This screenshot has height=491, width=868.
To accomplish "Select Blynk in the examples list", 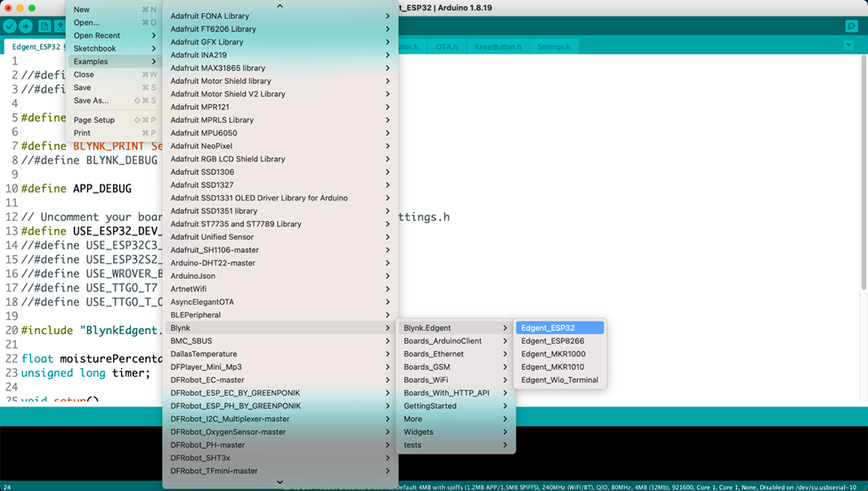I will (280, 328).
